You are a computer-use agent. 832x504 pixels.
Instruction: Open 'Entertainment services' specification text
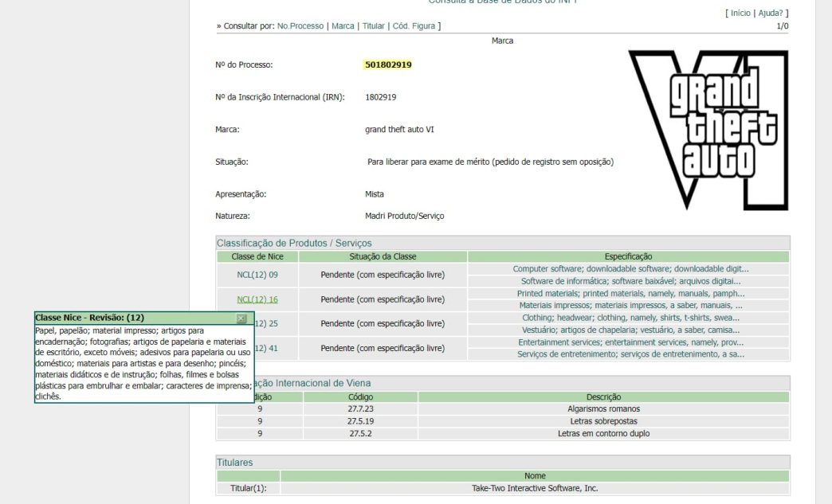tap(630, 342)
